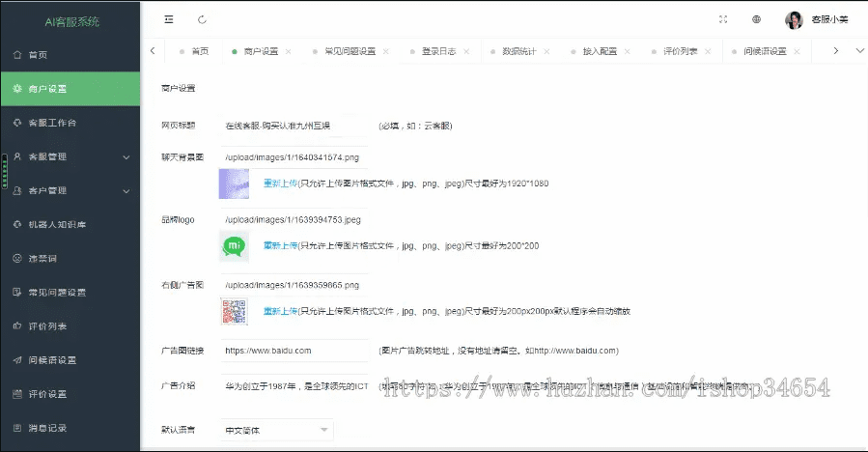868x452 pixels.
Task: Click 重新上传 link for 品牌logo
Action: point(280,246)
